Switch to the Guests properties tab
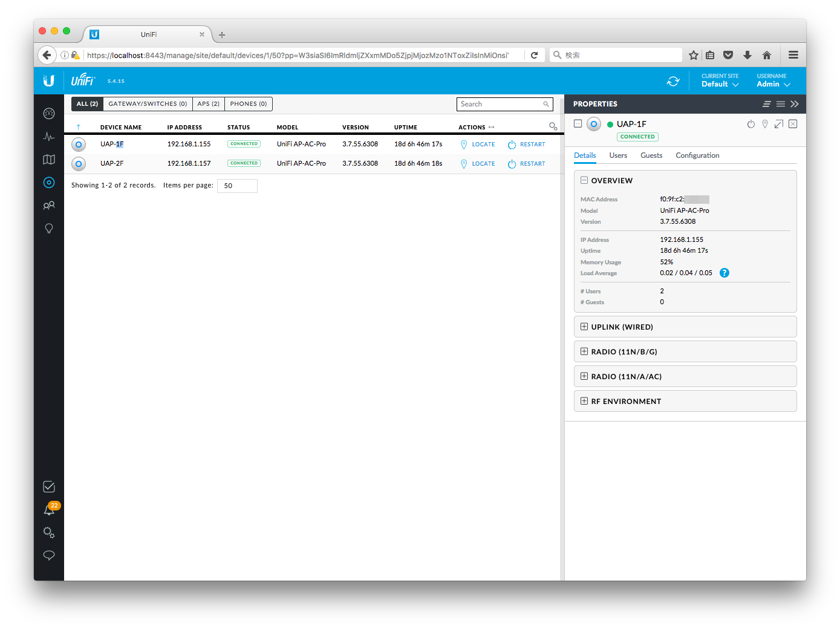This screenshot has height=629, width=840. click(651, 155)
